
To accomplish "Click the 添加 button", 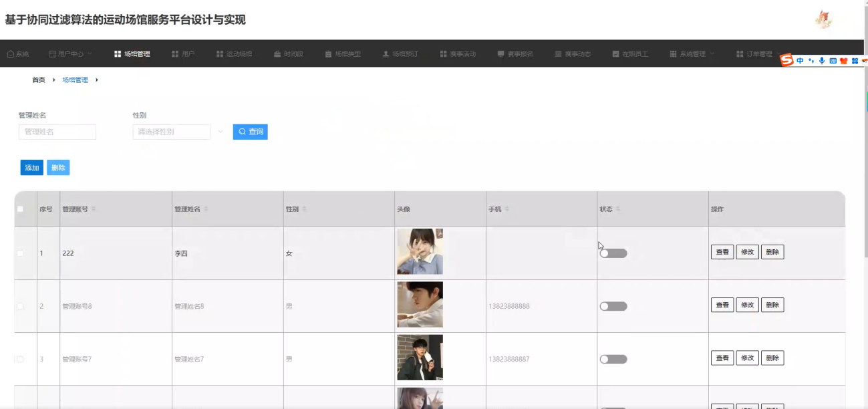I will (x=32, y=168).
